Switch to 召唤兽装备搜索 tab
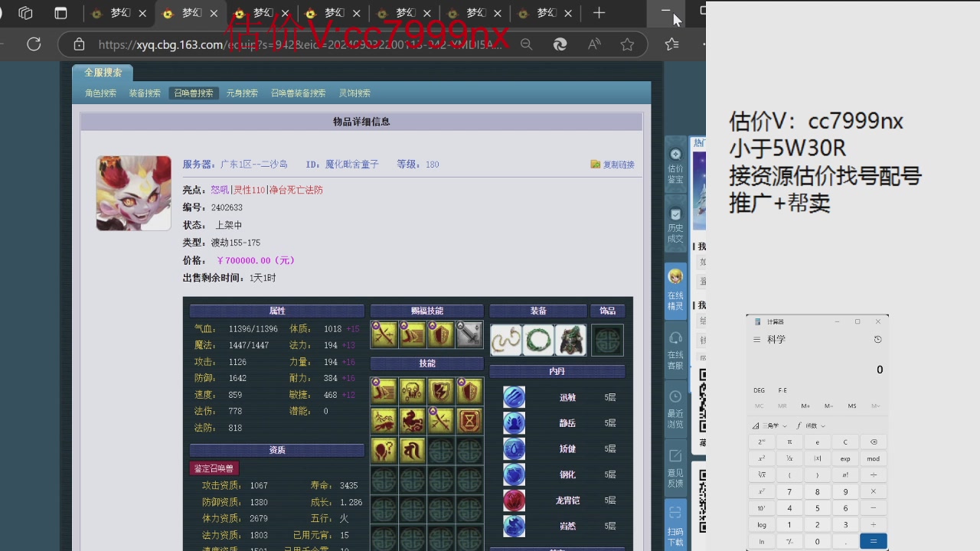The image size is (980, 551). (298, 93)
